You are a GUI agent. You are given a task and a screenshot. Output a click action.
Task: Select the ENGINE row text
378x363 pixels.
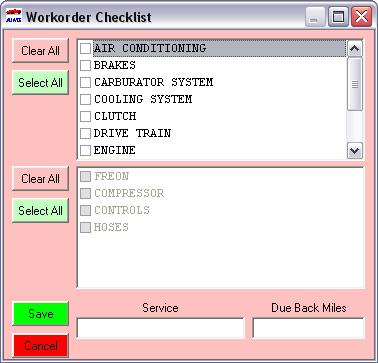point(115,150)
